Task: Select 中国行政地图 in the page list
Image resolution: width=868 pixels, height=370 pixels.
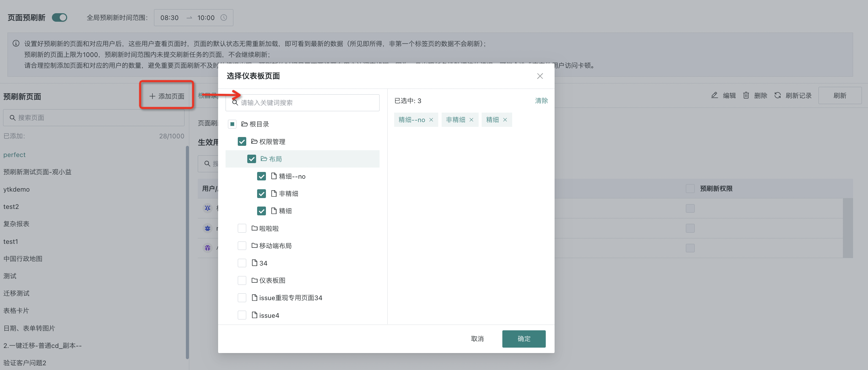Action: tap(23, 259)
